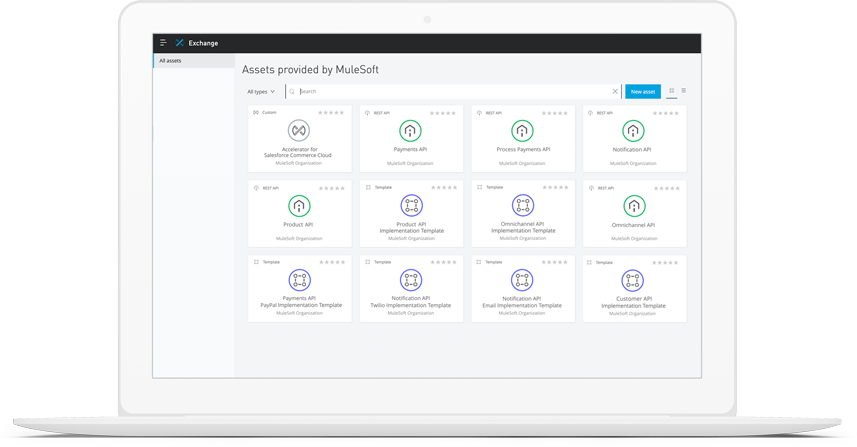The image size is (857, 447).
Task: Open Payments API PayPal Implementation Template icon
Action: click(300, 280)
